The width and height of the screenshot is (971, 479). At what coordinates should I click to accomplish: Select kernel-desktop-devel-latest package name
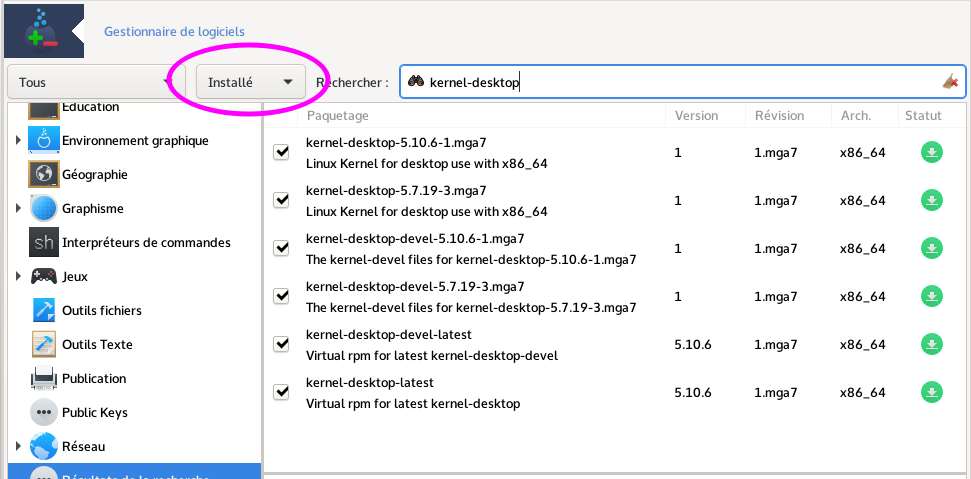pos(389,335)
